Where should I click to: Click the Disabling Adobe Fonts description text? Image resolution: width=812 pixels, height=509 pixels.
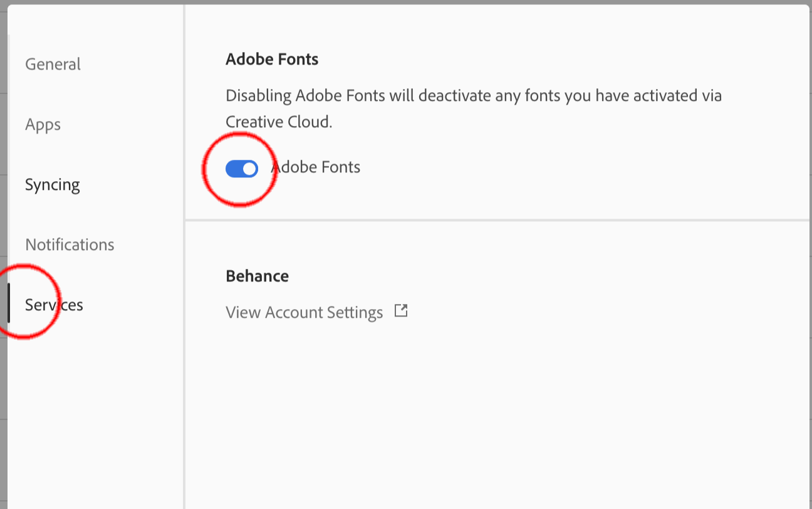(473, 97)
